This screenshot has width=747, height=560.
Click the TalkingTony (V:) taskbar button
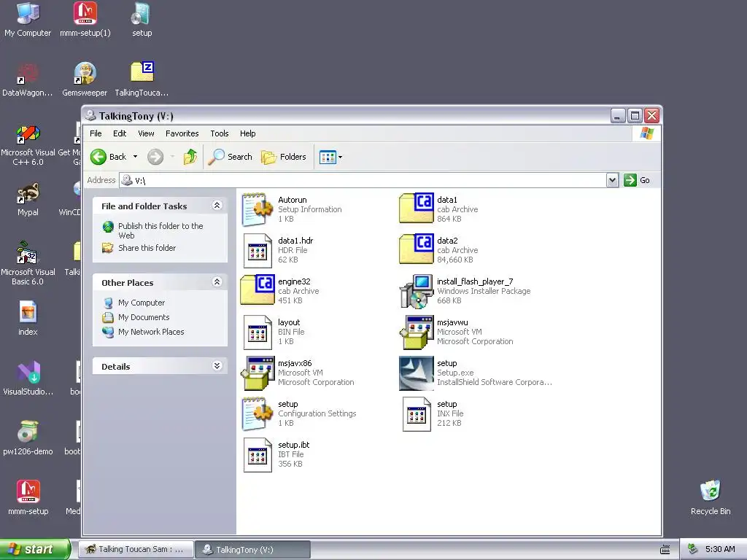[253, 550]
